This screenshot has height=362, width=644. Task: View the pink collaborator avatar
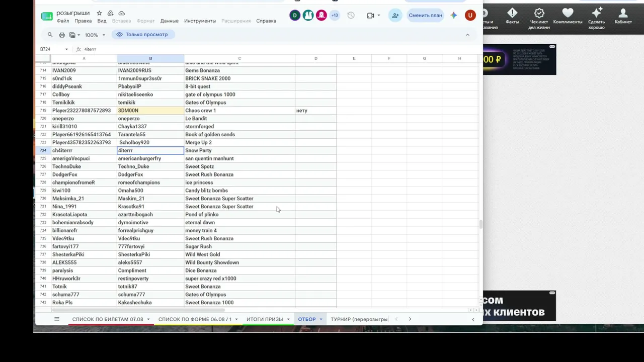[321, 15]
